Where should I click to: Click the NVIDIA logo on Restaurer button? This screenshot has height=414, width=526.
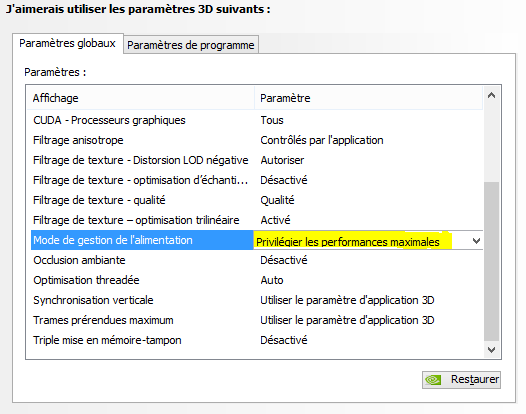tap(433, 380)
